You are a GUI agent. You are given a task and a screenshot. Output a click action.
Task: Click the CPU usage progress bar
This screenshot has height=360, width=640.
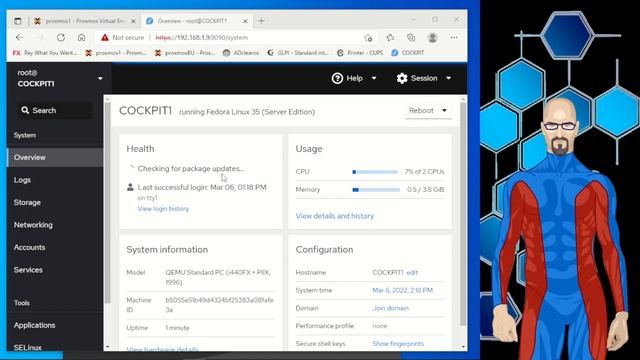[x=375, y=172]
